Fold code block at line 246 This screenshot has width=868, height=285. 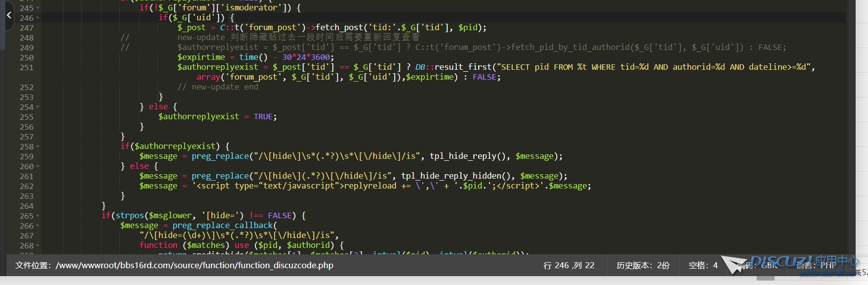(x=38, y=18)
